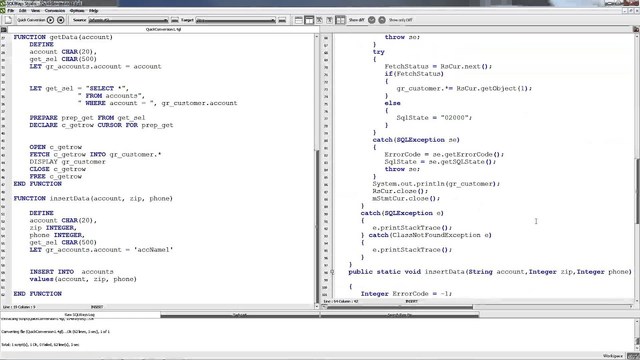Create a new file from toolbar
640x360 pixels.
(8, 20)
